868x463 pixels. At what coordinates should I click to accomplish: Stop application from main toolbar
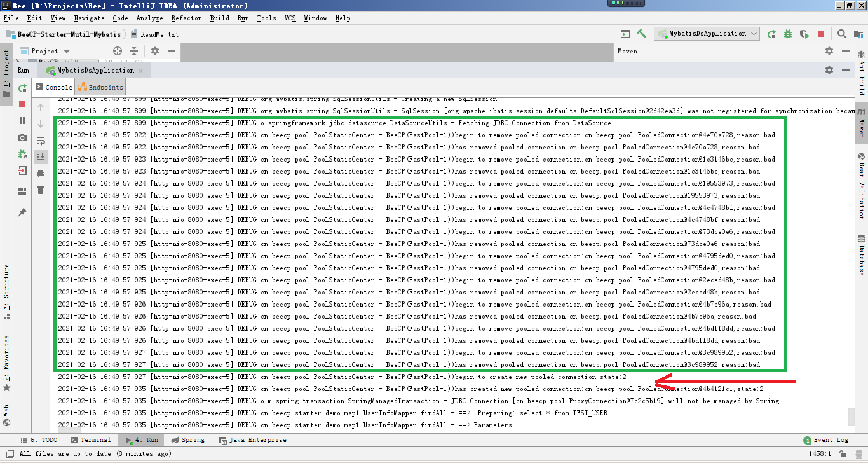(821, 34)
